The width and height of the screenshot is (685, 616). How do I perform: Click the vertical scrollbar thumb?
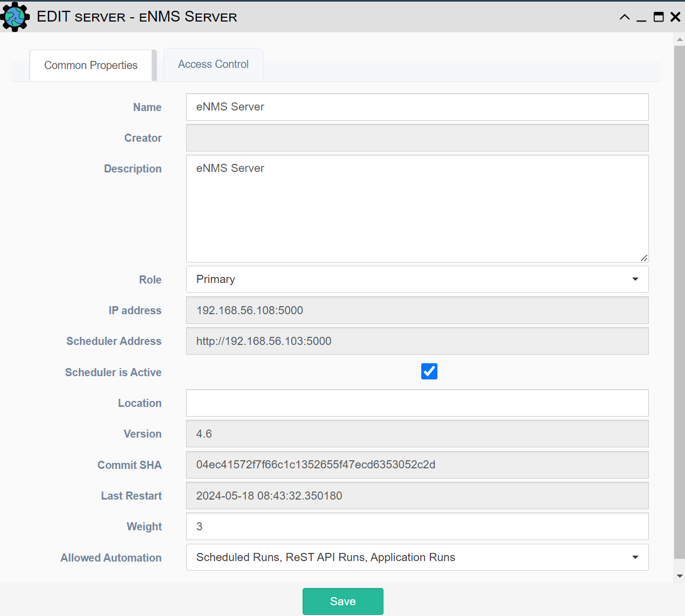pos(680,302)
